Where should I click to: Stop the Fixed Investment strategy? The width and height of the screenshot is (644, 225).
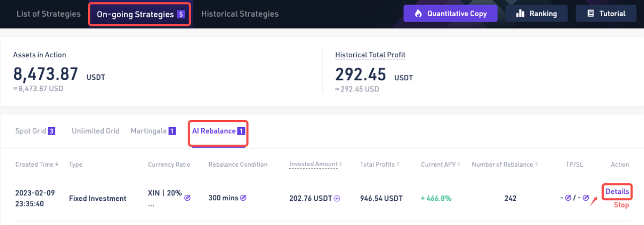click(x=621, y=205)
